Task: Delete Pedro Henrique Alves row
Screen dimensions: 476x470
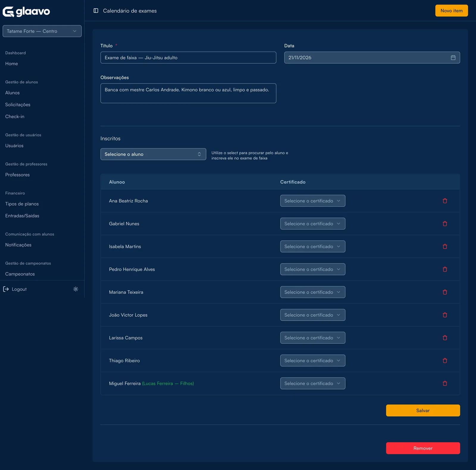Action: [445, 269]
